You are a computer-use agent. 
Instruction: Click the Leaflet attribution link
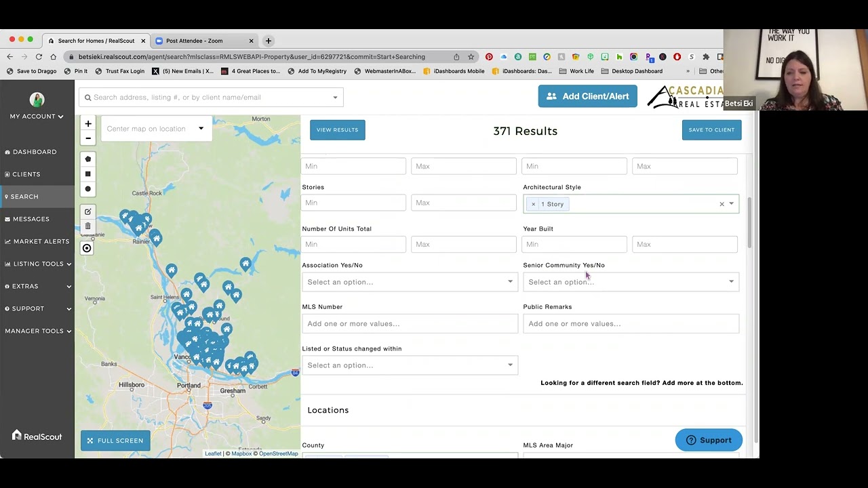[x=213, y=453]
